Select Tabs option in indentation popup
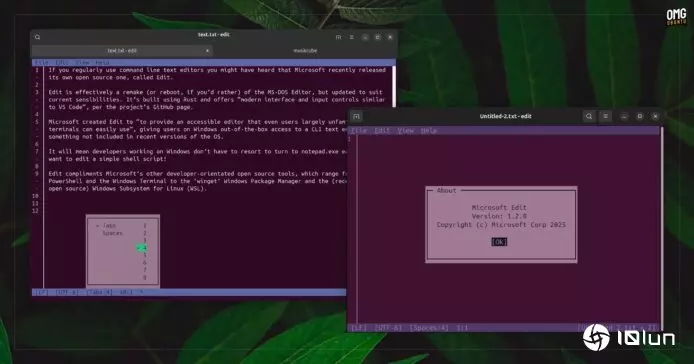694x364 pixels. click(x=106, y=225)
